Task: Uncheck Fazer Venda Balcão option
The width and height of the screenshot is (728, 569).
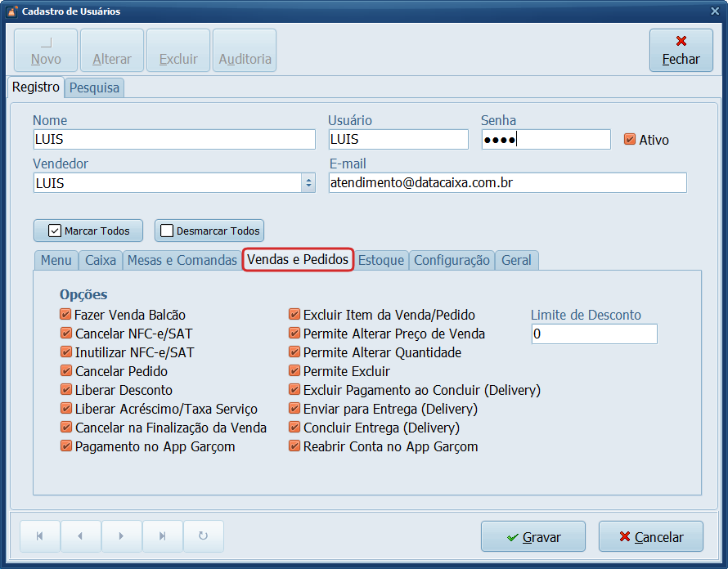Action: 65,315
